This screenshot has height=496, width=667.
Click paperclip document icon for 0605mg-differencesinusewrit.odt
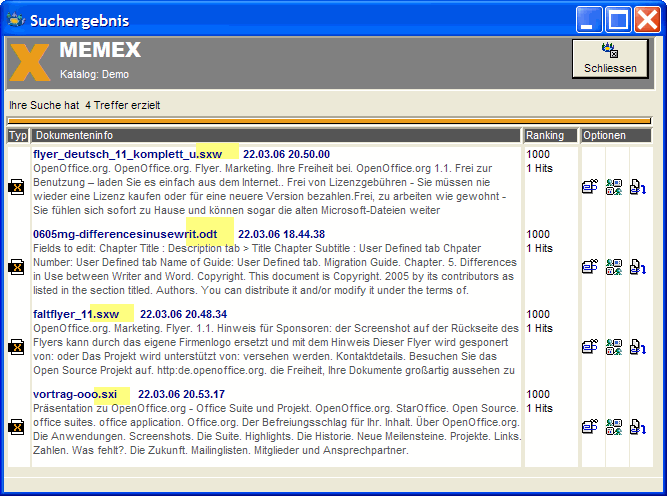click(x=591, y=267)
